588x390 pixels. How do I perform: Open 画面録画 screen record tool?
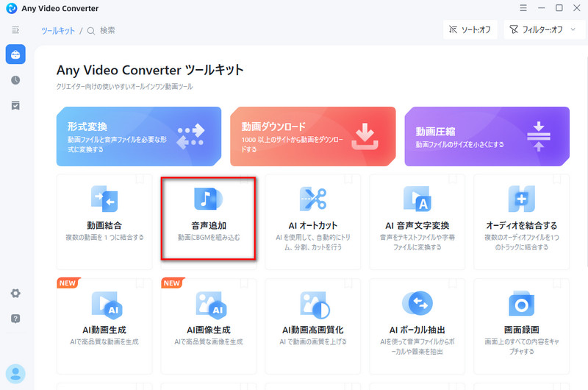click(521, 326)
